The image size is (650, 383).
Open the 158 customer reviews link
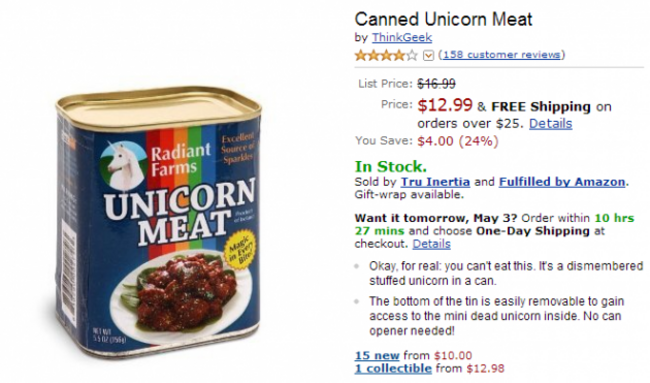click(502, 55)
